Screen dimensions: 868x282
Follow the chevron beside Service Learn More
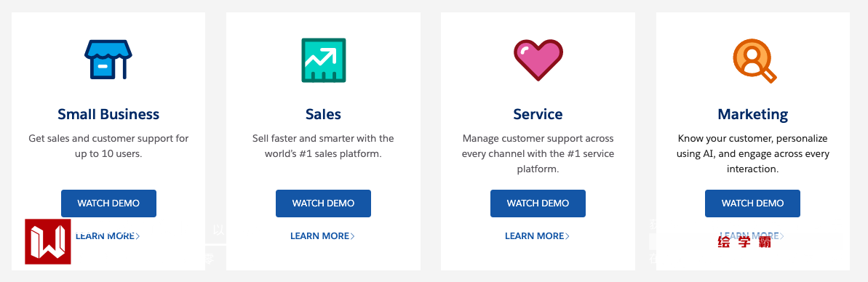point(568,236)
